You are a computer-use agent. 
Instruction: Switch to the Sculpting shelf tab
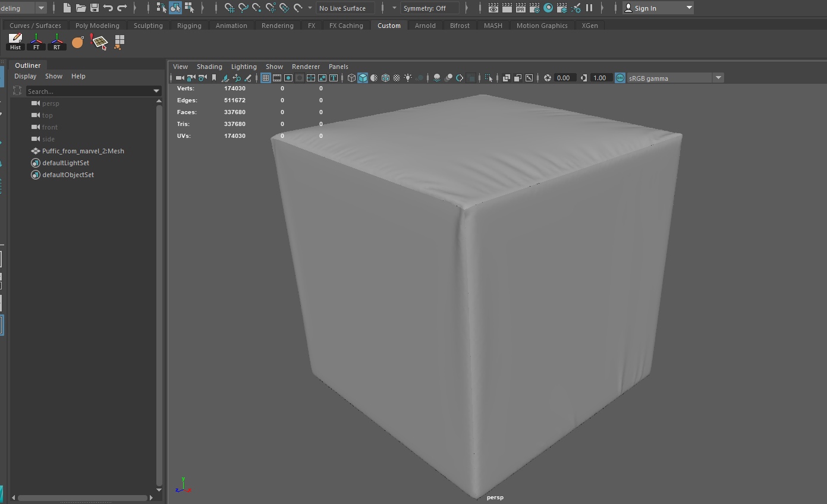(x=148, y=26)
